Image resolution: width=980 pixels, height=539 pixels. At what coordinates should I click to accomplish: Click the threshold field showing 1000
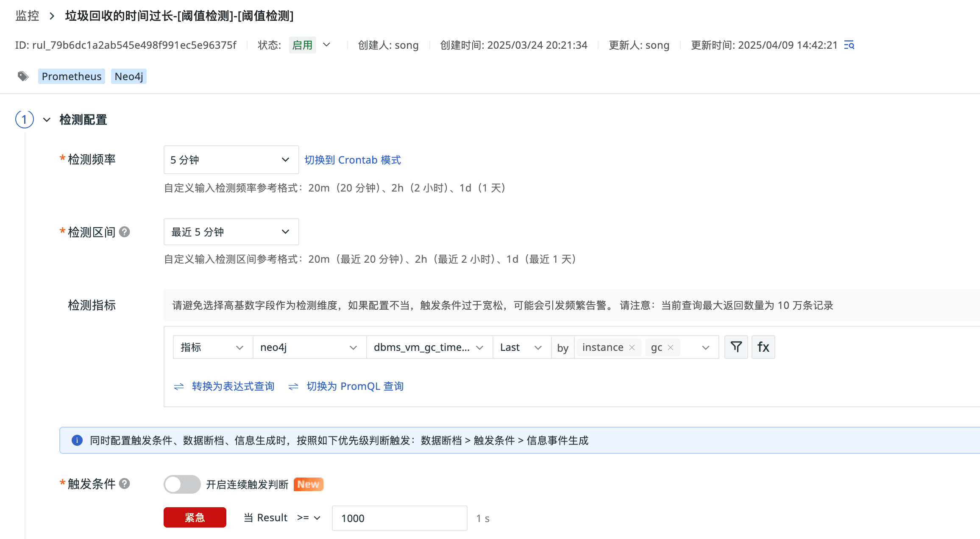tap(399, 518)
